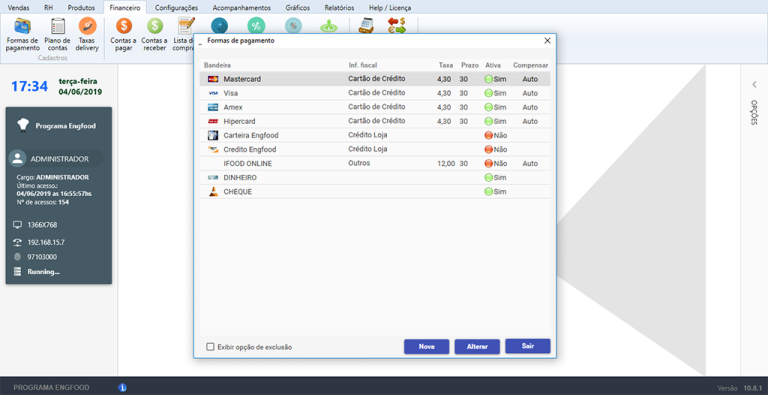Click the cash register ribbon icon
This screenshot has height=395, width=768.
366,25
